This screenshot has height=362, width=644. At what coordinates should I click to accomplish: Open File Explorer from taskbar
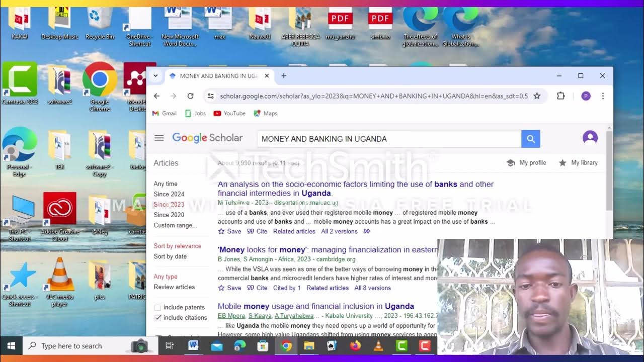click(x=309, y=346)
